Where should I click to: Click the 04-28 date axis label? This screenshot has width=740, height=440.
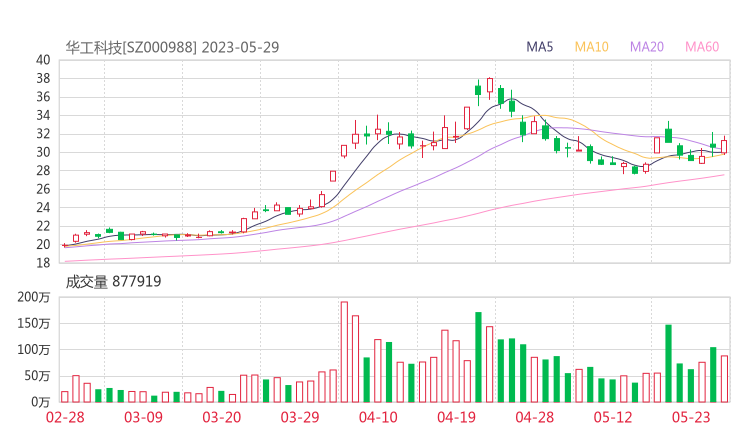535,417
